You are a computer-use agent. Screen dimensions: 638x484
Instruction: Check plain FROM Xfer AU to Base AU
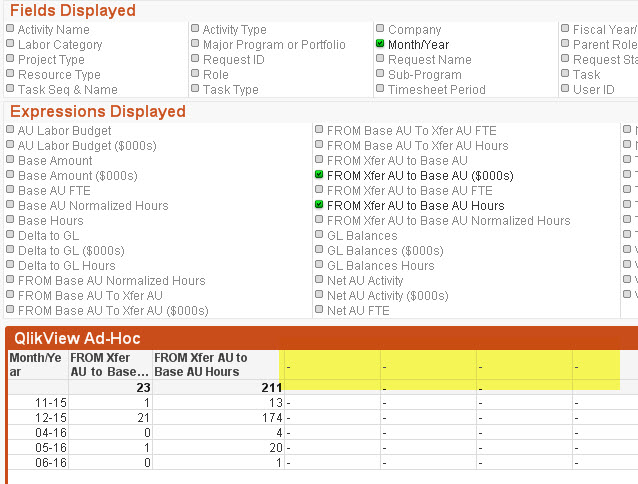pos(319,160)
